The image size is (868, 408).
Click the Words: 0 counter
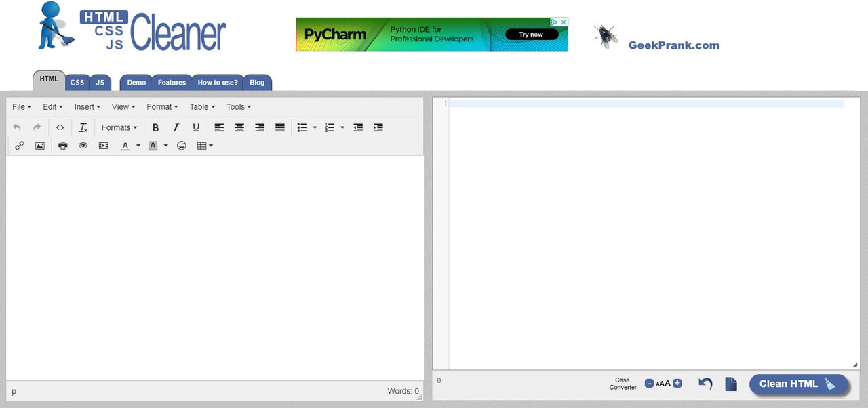pyautogui.click(x=403, y=391)
